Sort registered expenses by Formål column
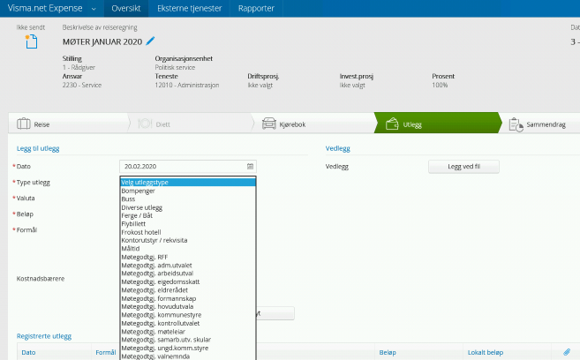The height and width of the screenshot is (360, 580). (106, 352)
